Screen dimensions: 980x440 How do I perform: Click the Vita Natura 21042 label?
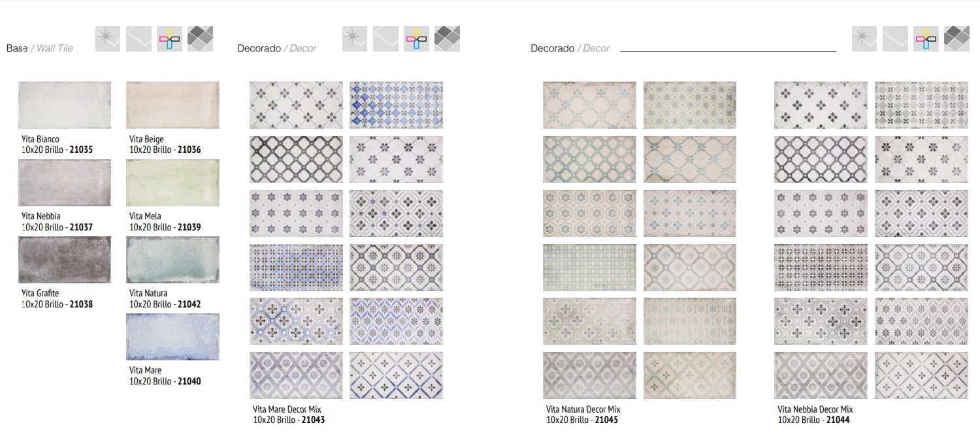coord(165,299)
